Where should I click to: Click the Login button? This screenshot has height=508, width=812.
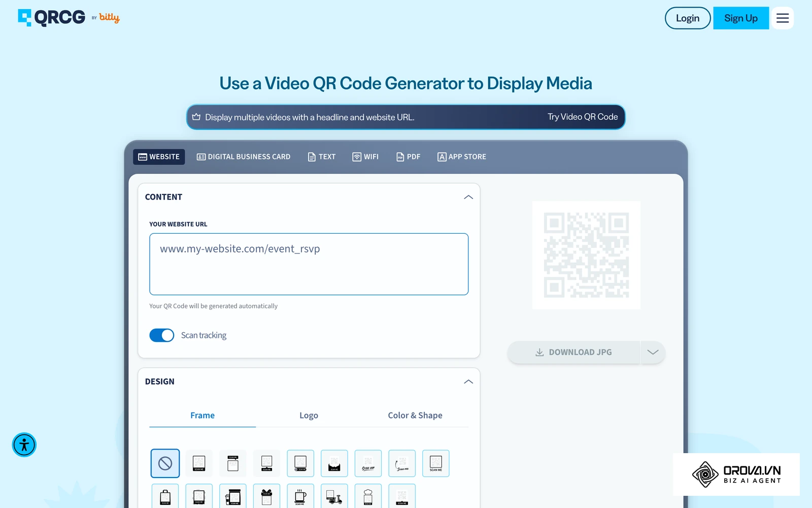click(688, 18)
